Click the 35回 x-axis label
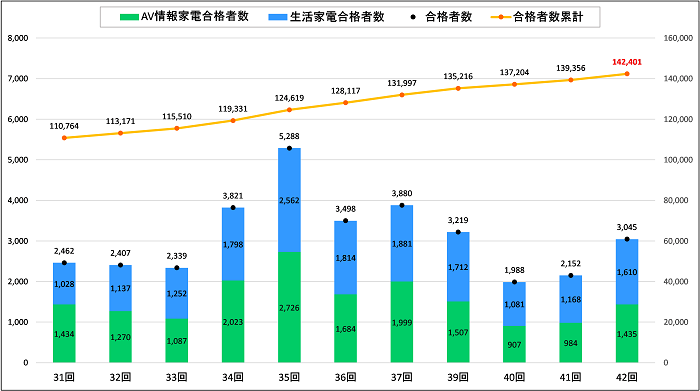700x391 pixels. [x=289, y=377]
